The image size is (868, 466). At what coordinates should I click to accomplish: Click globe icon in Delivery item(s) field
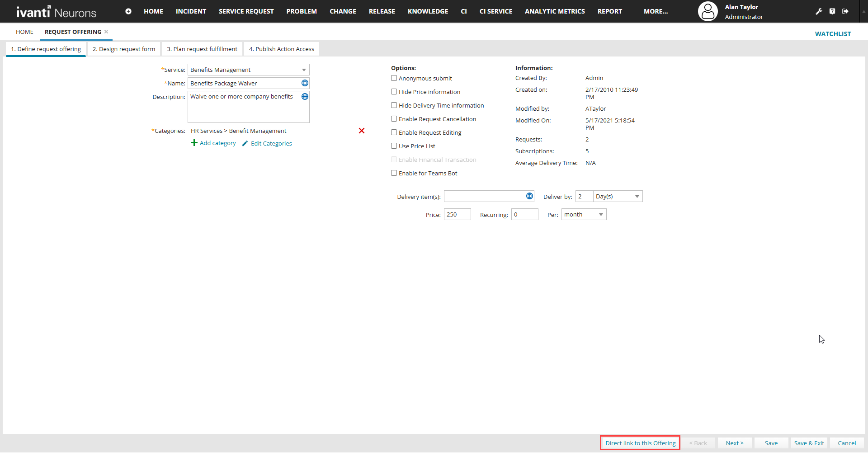pyautogui.click(x=529, y=196)
